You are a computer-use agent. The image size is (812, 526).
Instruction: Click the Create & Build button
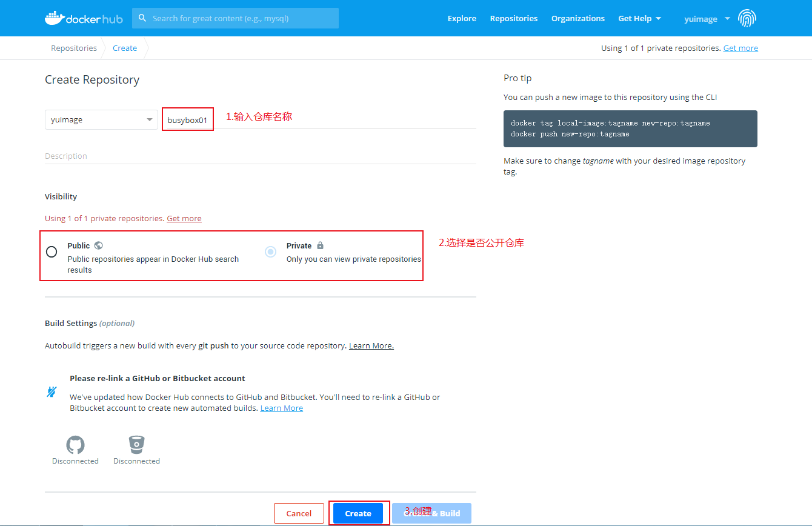431,513
